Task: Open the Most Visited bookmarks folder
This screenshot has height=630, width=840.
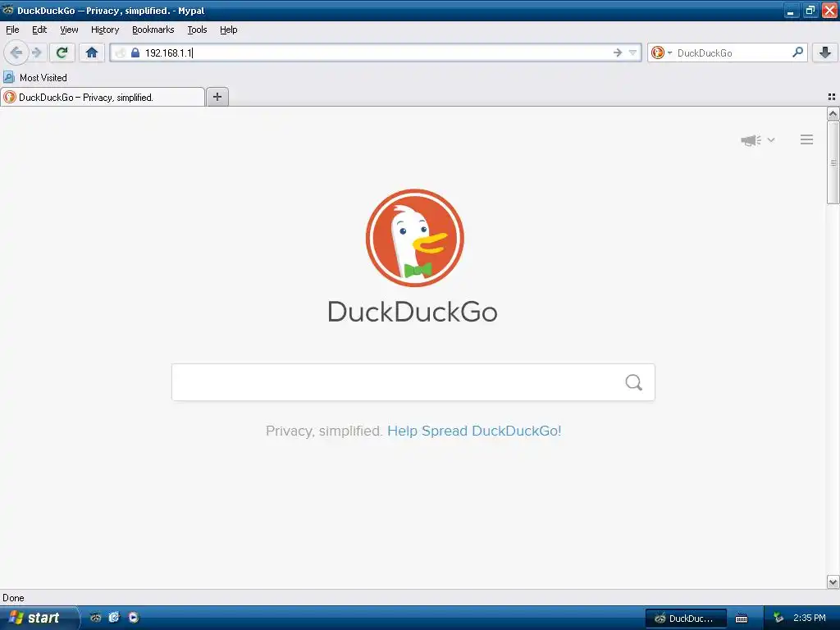Action: [35, 78]
